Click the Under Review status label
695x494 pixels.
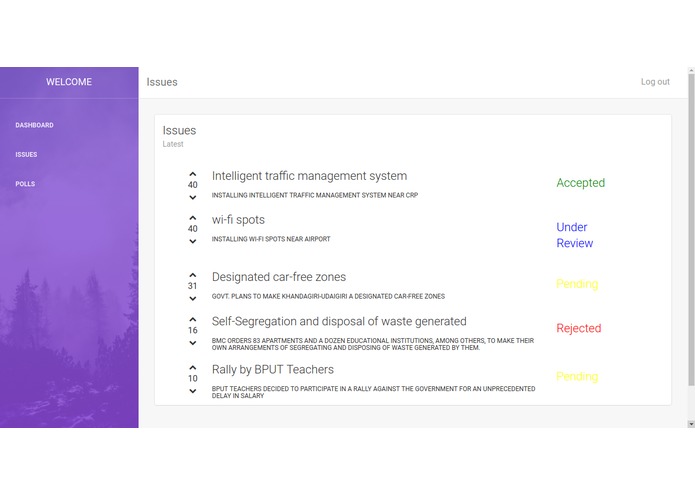pos(575,235)
